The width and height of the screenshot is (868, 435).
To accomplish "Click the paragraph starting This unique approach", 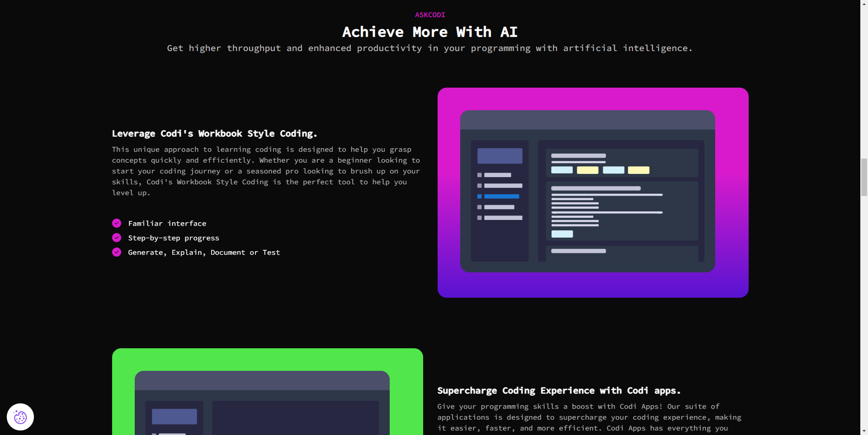I will pyautogui.click(x=266, y=171).
